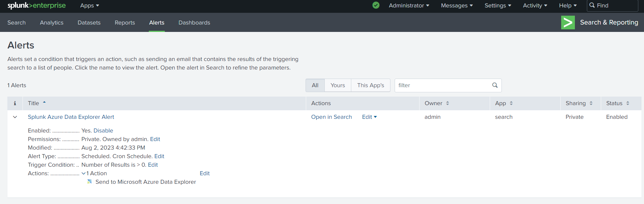Click the info column header icon

pos(15,103)
